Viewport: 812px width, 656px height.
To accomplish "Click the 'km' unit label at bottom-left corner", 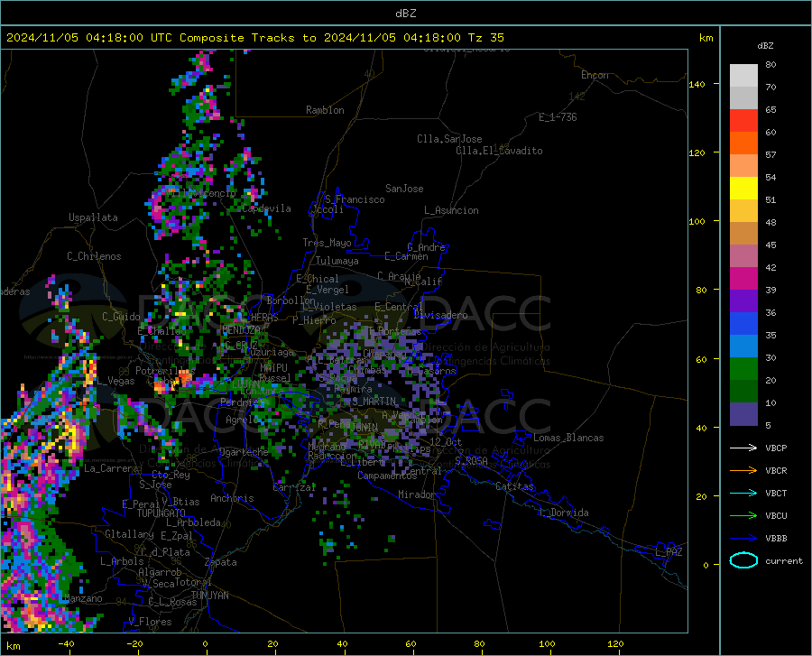I will tap(13, 646).
